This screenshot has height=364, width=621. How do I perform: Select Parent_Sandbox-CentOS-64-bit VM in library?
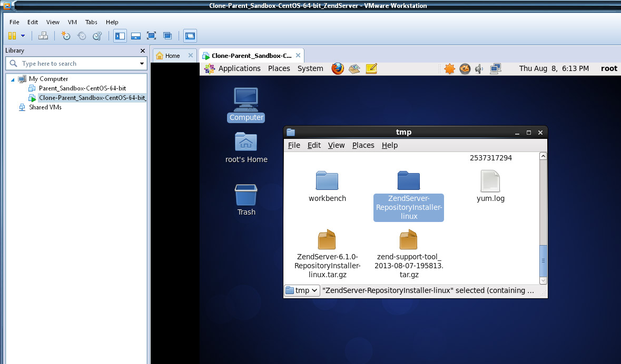coord(82,88)
